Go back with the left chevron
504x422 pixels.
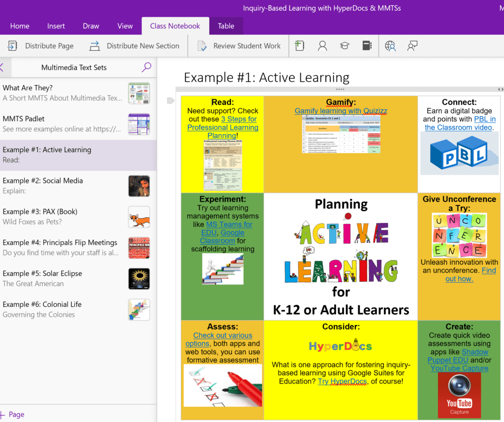[1, 67]
